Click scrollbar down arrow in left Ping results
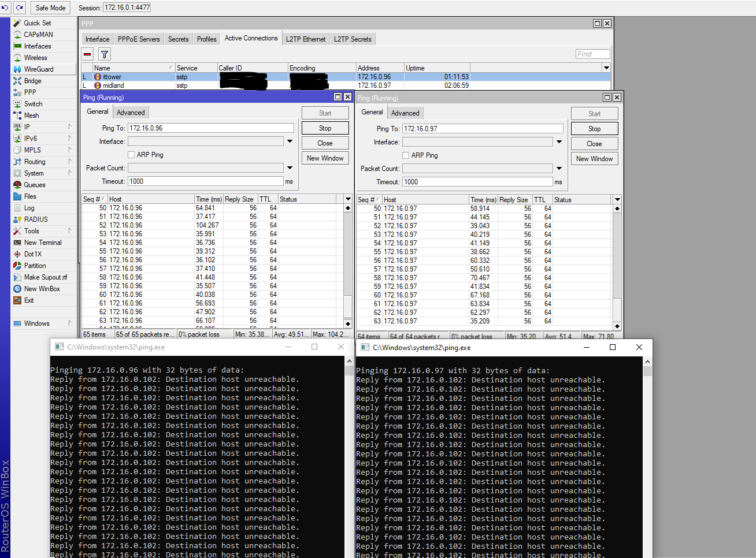The height and width of the screenshot is (558, 756). pyautogui.click(x=347, y=323)
